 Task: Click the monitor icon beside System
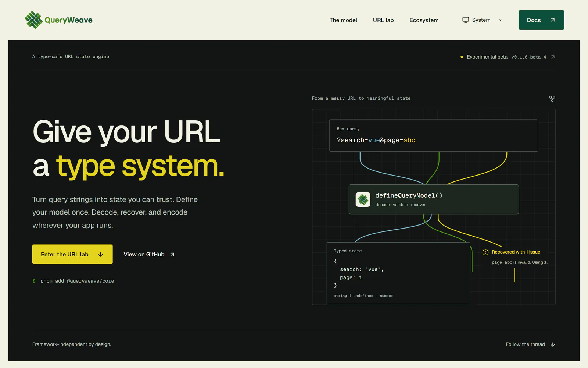[466, 20]
